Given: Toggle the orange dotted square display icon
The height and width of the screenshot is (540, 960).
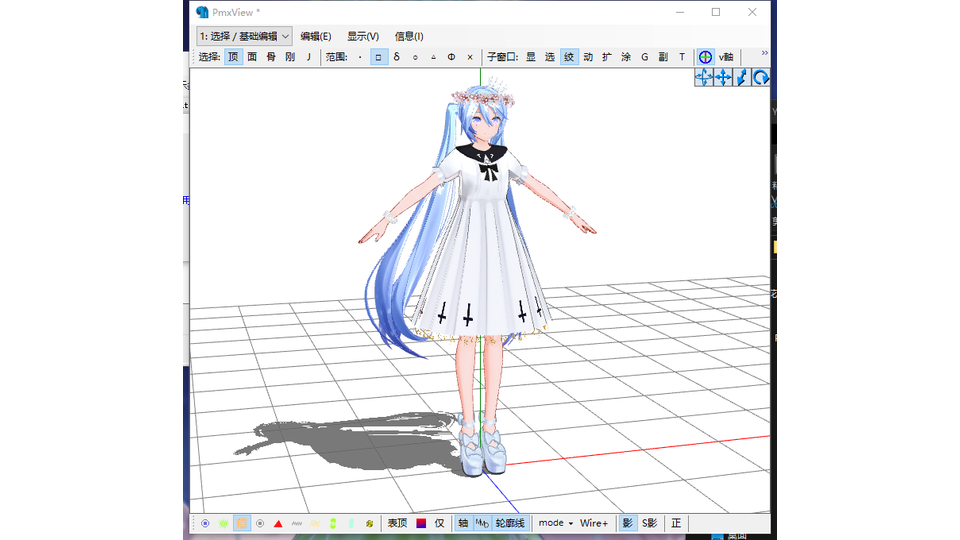Looking at the screenshot, I should [x=242, y=523].
